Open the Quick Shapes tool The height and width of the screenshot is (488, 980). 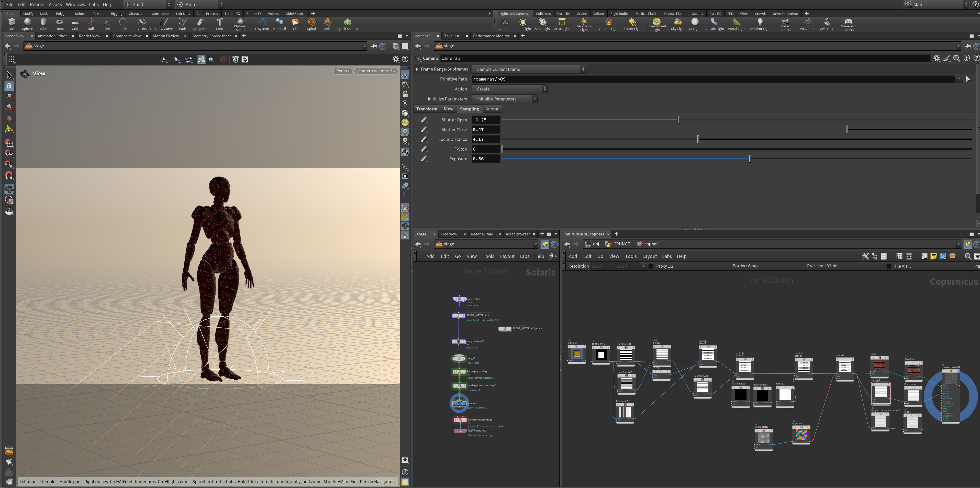pos(347,24)
